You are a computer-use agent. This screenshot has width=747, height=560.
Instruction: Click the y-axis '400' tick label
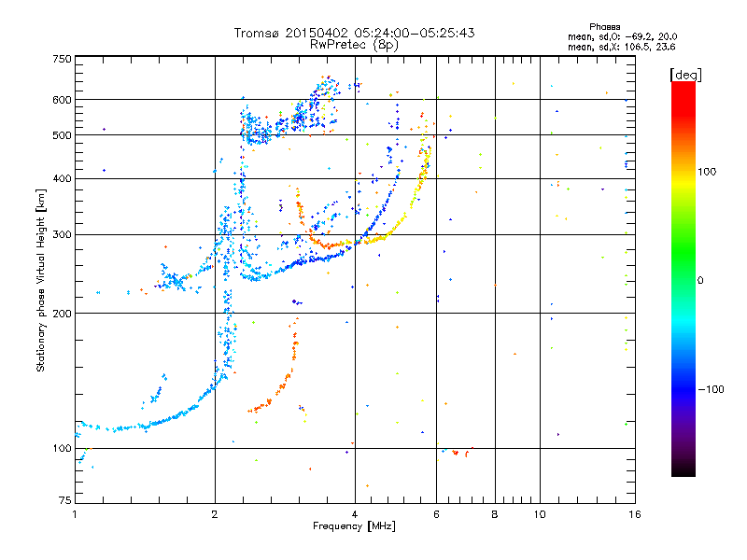coord(62,179)
